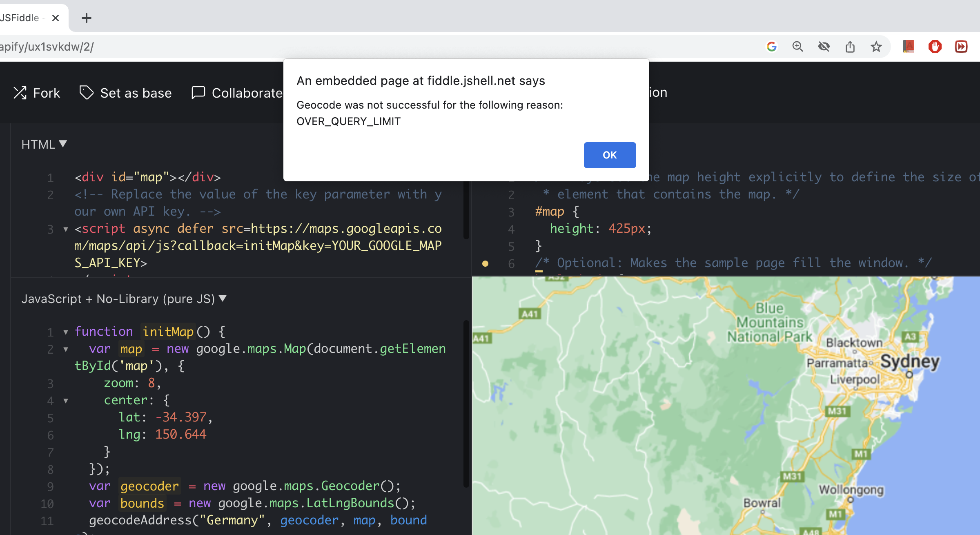This screenshot has height=535, width=980.
Task: Click the yellow warning dot on CSS line 6
Action: coord(485,263)
